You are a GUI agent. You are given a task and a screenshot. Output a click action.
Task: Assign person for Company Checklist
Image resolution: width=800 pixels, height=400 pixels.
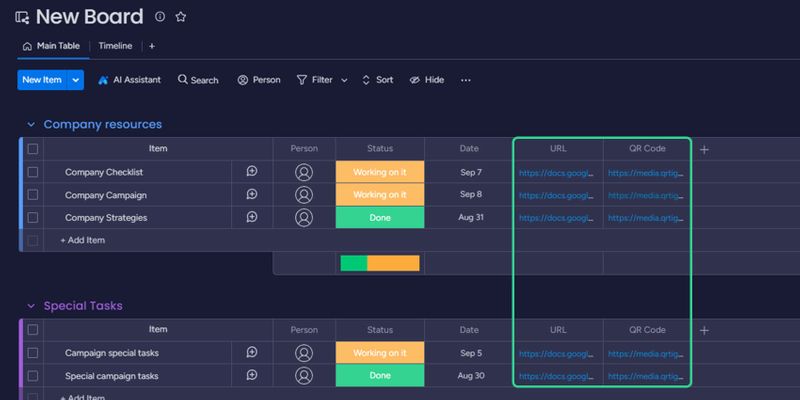click(304, 172)
